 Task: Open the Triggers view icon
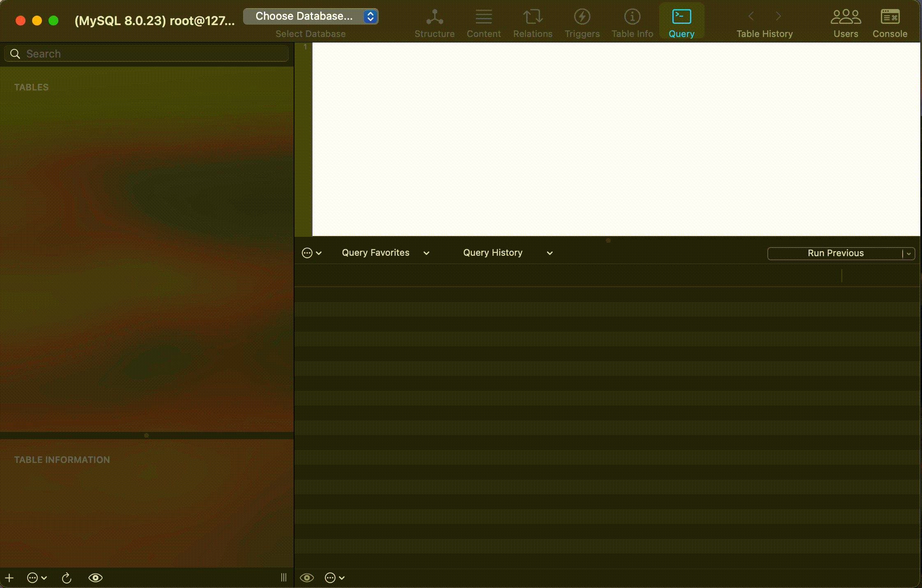(582, 17)
